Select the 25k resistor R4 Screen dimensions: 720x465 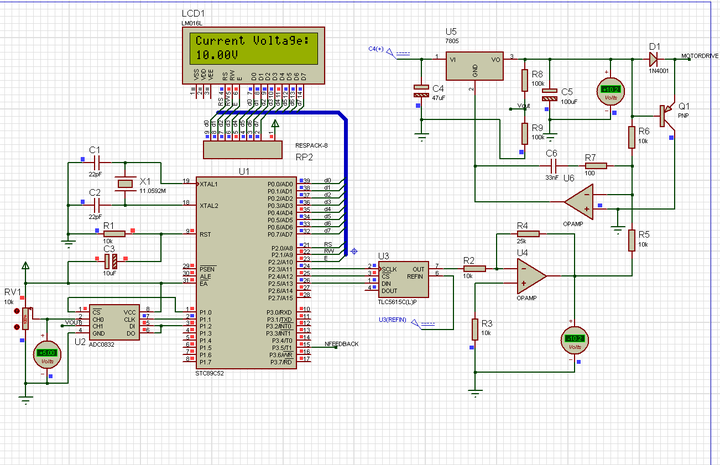(x=528, y=234)
